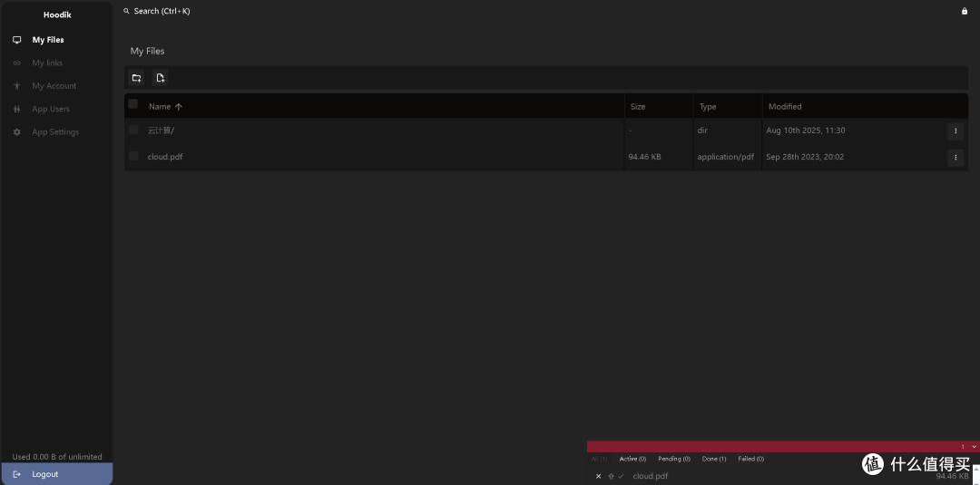Screen dimensions: 980x485
Task: Check the box for cloud.pdf
Action: coord(133,156)
